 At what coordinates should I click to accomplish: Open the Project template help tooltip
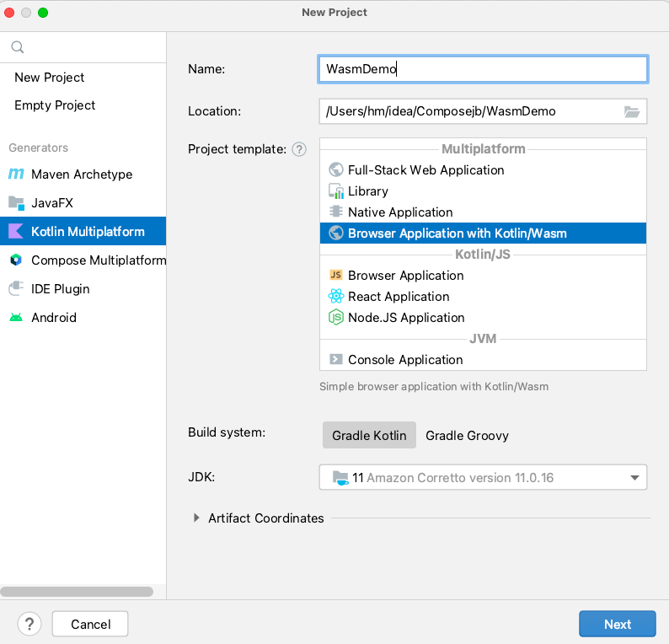[x=299, y=149]
